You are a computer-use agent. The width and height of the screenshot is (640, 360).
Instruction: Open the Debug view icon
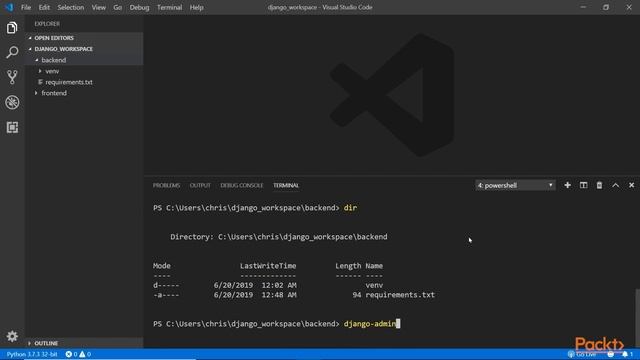(x=12, y=102)
